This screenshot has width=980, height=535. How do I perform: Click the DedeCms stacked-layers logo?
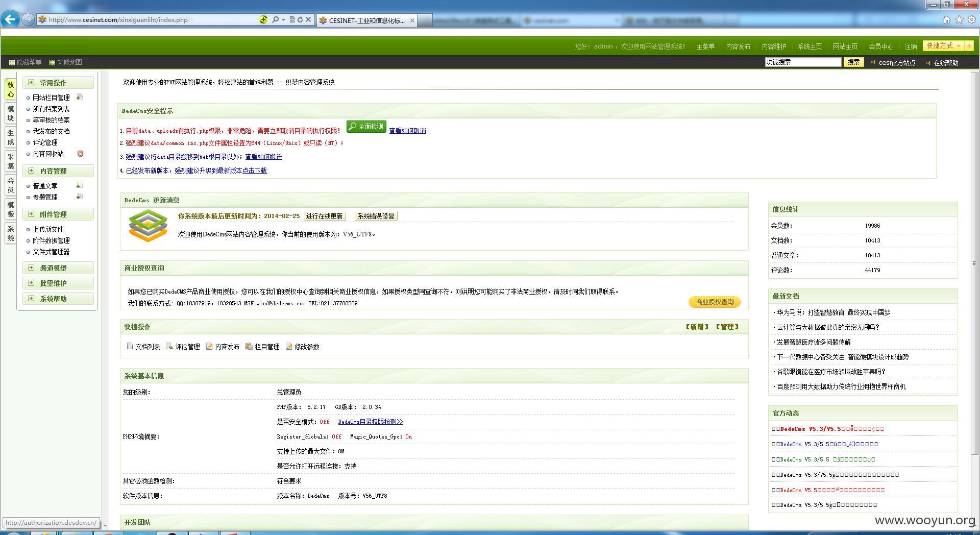(x=148, y=225)
